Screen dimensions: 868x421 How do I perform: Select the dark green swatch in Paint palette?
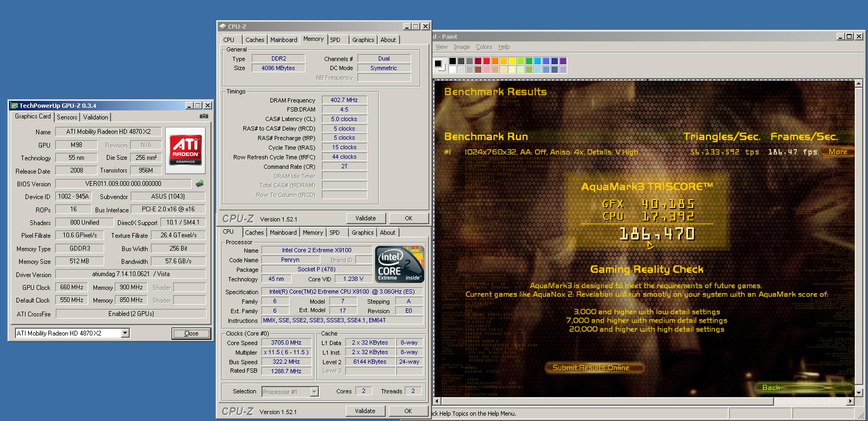(x=529, y=61)
